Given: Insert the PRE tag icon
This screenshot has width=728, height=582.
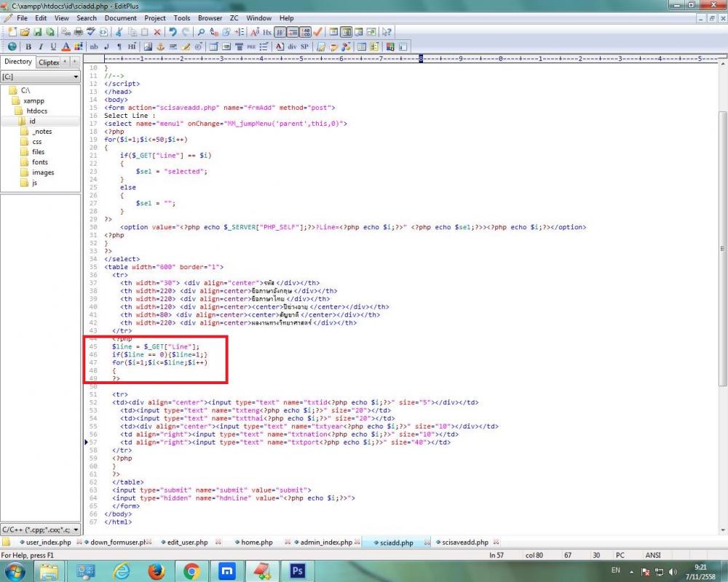Looking at the screenshot, I should [251, 47].
